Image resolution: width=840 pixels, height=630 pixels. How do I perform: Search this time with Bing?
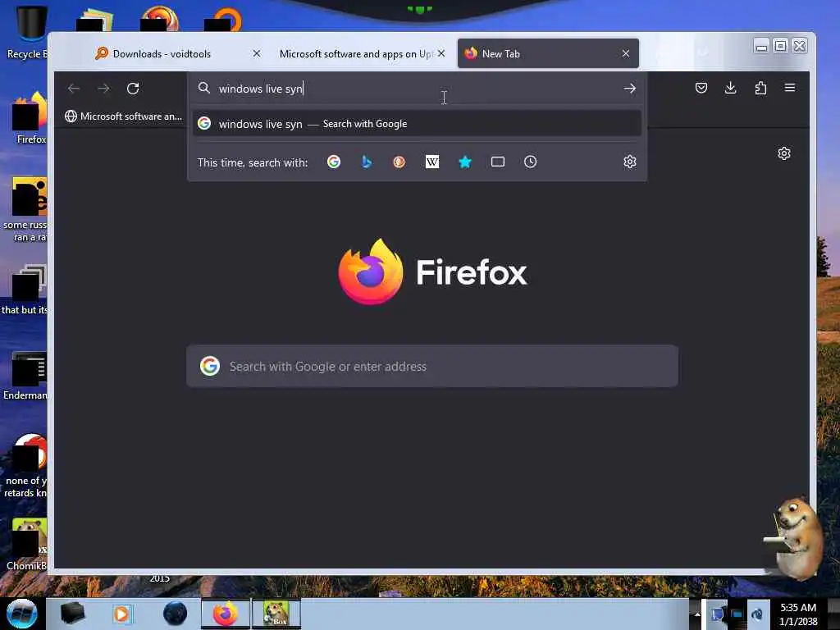coord(367,162)
